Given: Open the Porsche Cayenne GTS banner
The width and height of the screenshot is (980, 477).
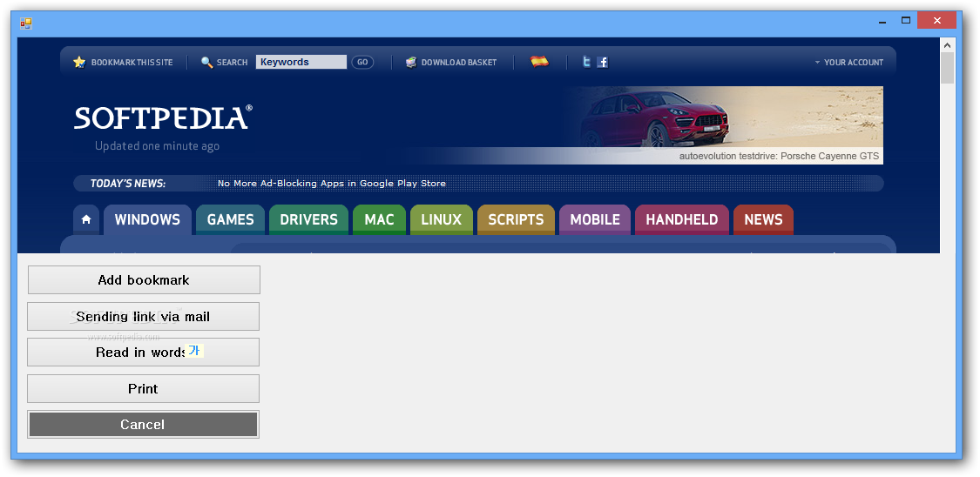Looking at the screenshot, I should [725, 124].
